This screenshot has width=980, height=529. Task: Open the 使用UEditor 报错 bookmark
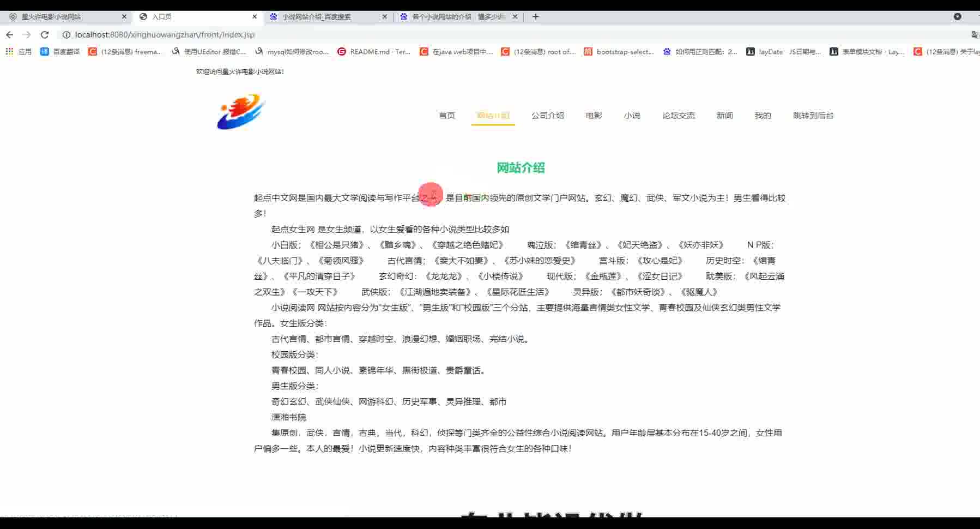pos(209,52)
